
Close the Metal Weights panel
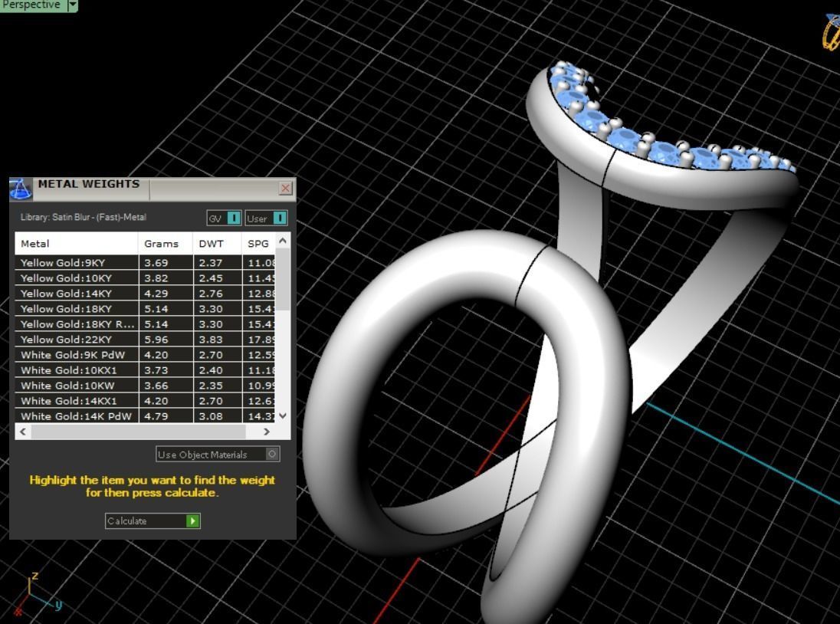(x=286, y=188)
